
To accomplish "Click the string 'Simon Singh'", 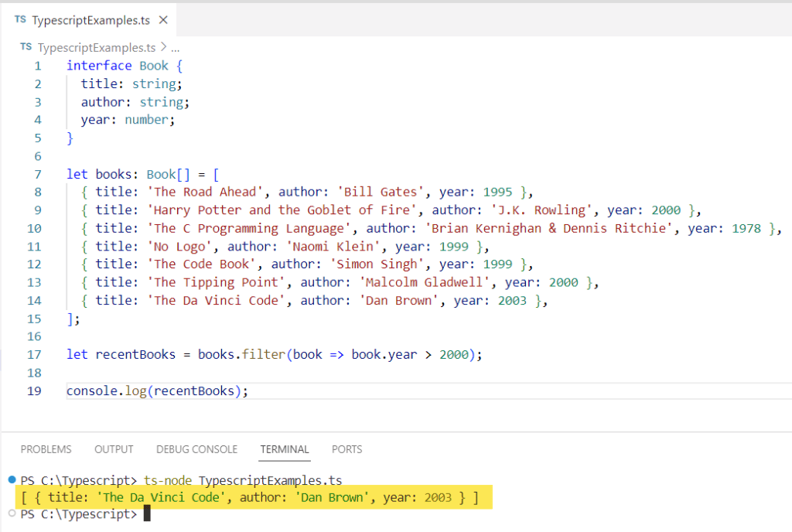I will coord(377,264).
